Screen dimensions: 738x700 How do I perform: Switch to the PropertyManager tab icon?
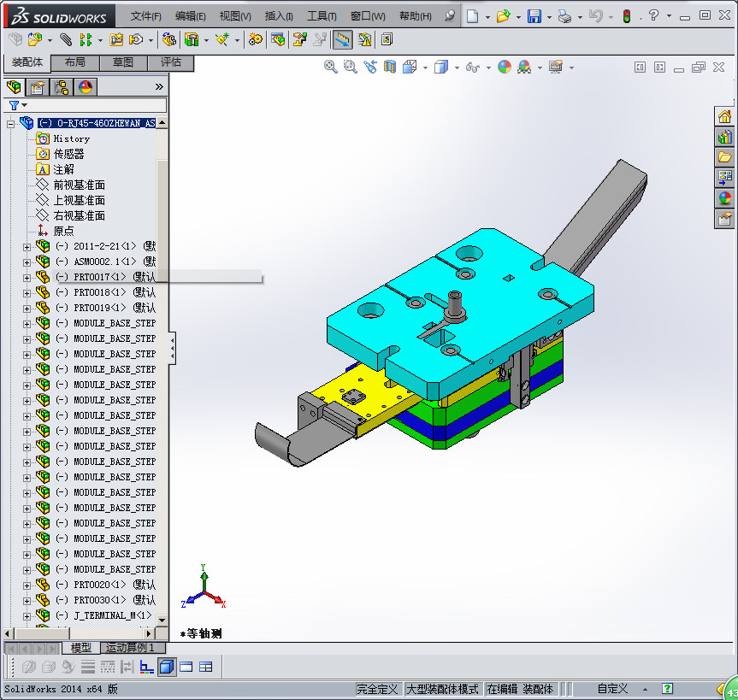tap(38, 87)
